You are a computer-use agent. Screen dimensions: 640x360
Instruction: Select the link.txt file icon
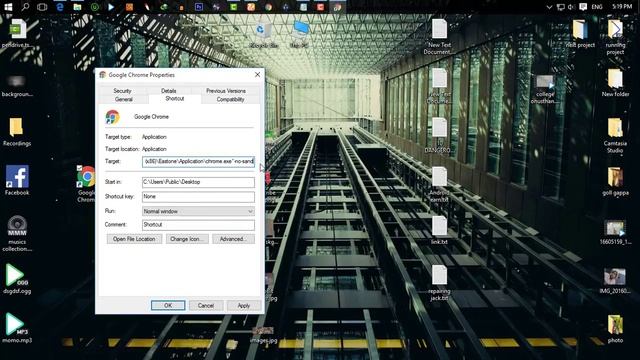tap(439, 230)
